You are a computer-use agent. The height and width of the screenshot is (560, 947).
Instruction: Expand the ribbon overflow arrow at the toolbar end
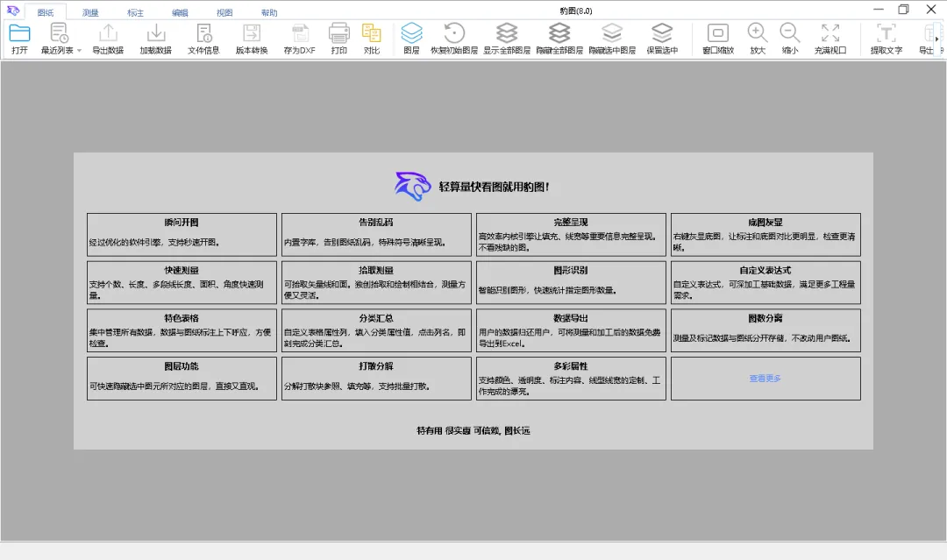click(x=936, y=39)
